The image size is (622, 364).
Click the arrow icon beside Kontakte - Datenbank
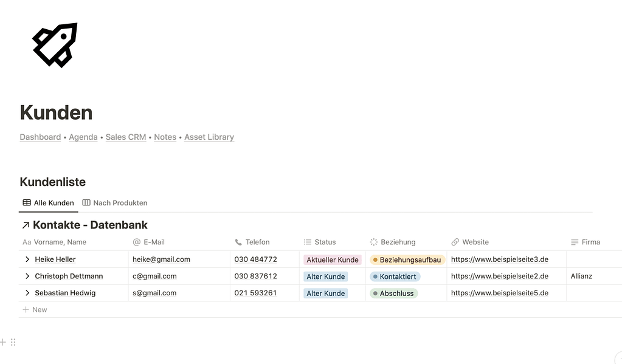(26, 225)
